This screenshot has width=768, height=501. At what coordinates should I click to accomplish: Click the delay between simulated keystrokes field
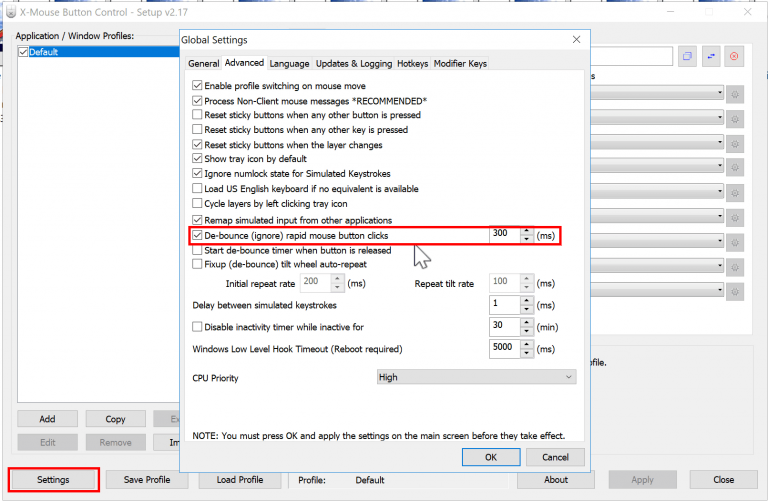pyautogui.click(x=504, y=305)
